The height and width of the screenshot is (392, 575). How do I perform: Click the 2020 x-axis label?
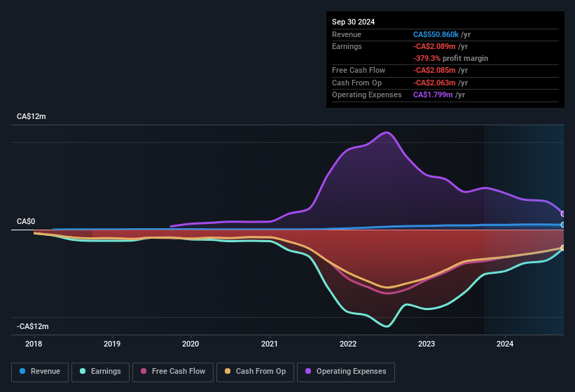click(190, 344)
